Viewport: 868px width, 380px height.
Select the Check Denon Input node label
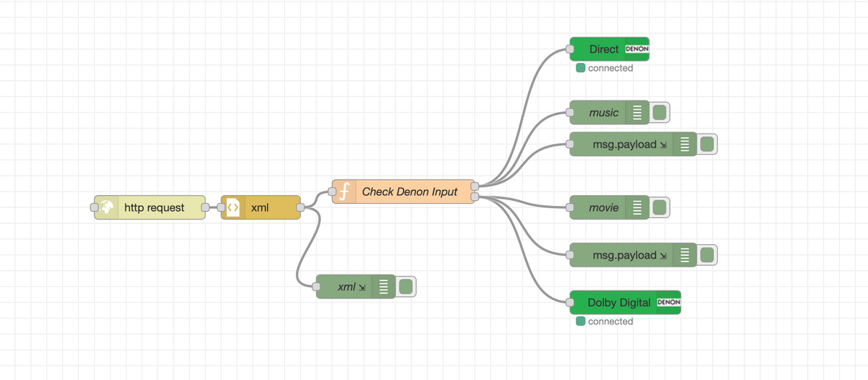(409, 191)
